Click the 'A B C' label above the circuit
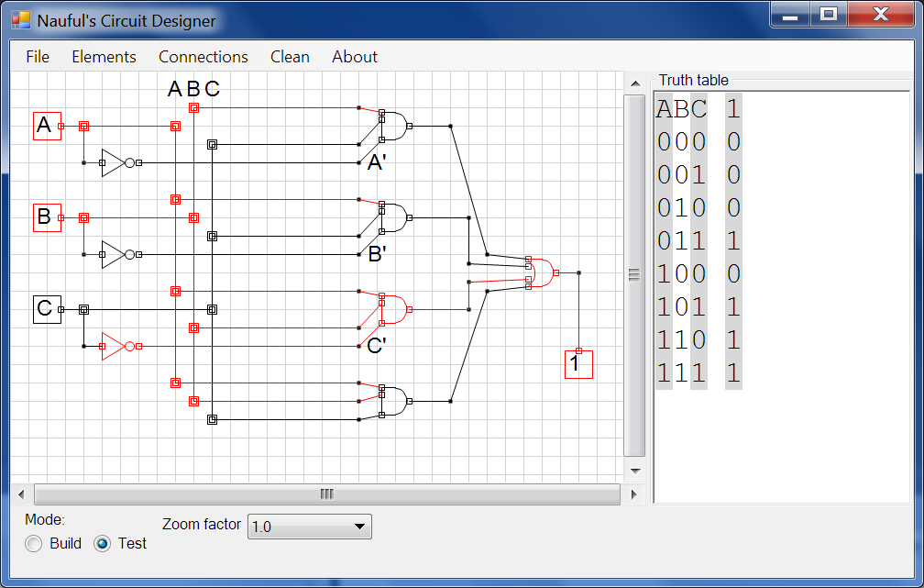Viewport: 924px width, 588px height. coord(194,89)
